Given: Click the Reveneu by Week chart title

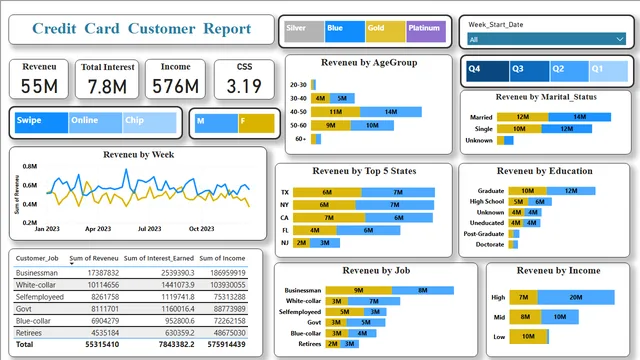Looking at the screenshot, I should pos(139,155).
